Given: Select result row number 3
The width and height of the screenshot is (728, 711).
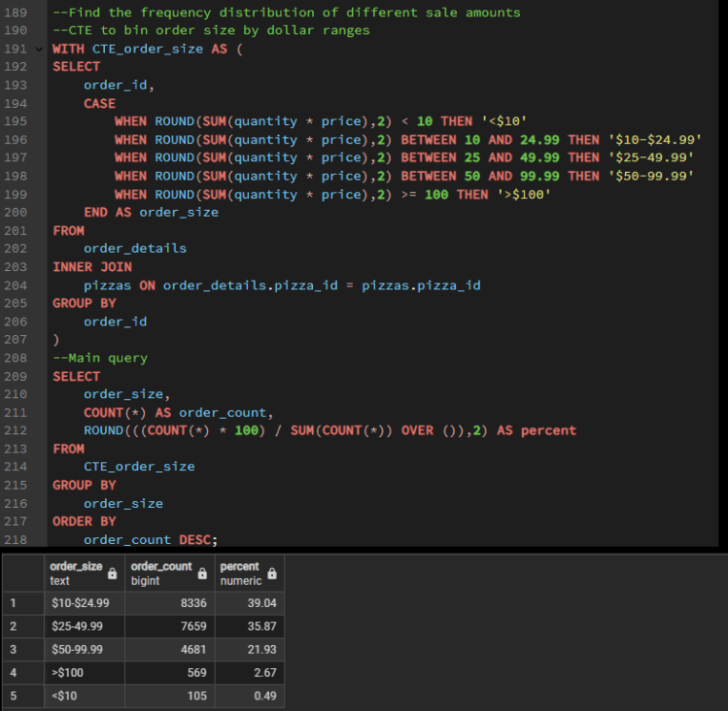Looking at the screenshot, I should click(15, 649).
